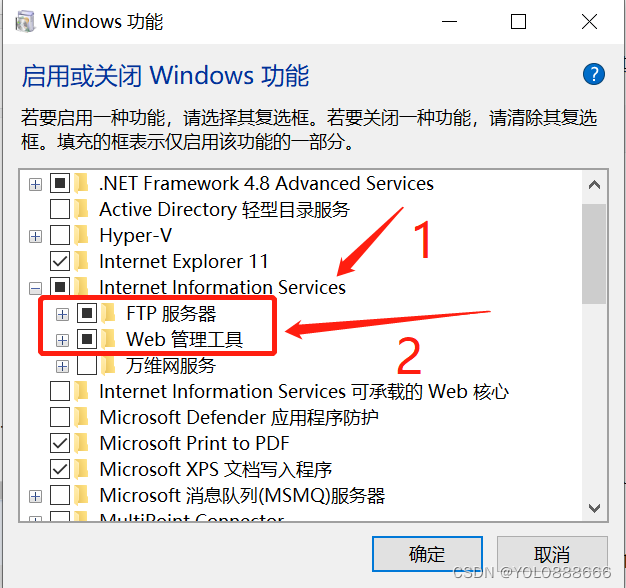The height and width of the screenshot is (588, 626).
Task: Click the blue help question mark icon
Action: [593, 74]
